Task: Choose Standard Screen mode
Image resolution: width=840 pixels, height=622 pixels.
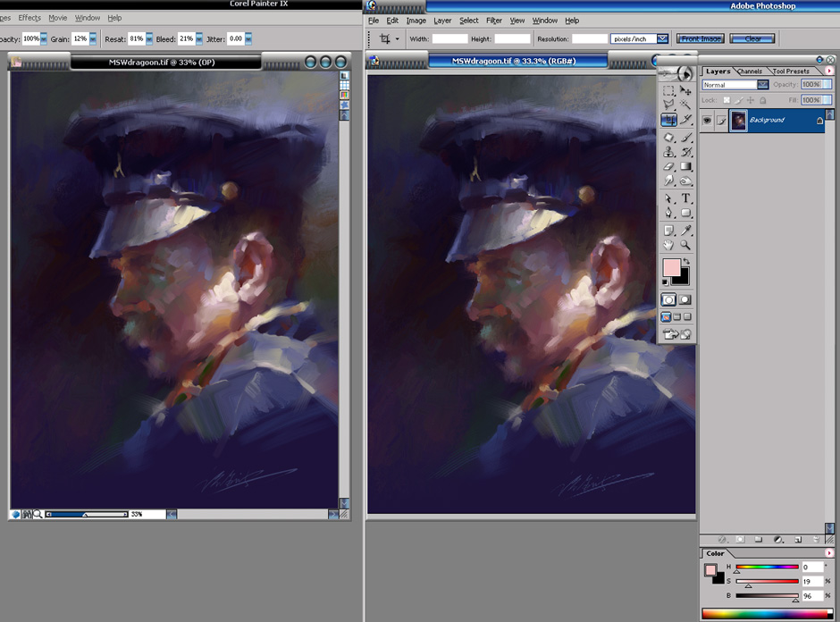Action: [666, 317]
